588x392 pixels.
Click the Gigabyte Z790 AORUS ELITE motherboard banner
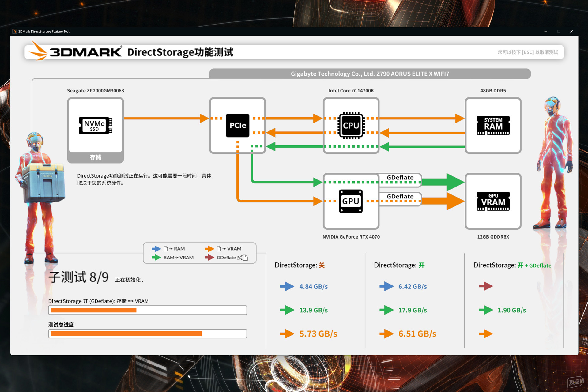[x=370, y=74]
